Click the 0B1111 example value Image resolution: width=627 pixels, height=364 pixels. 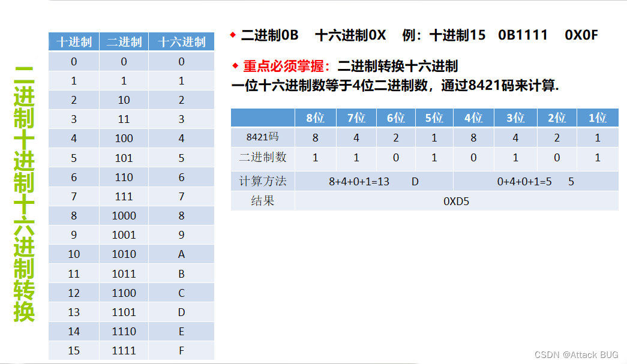pos(523,35)
